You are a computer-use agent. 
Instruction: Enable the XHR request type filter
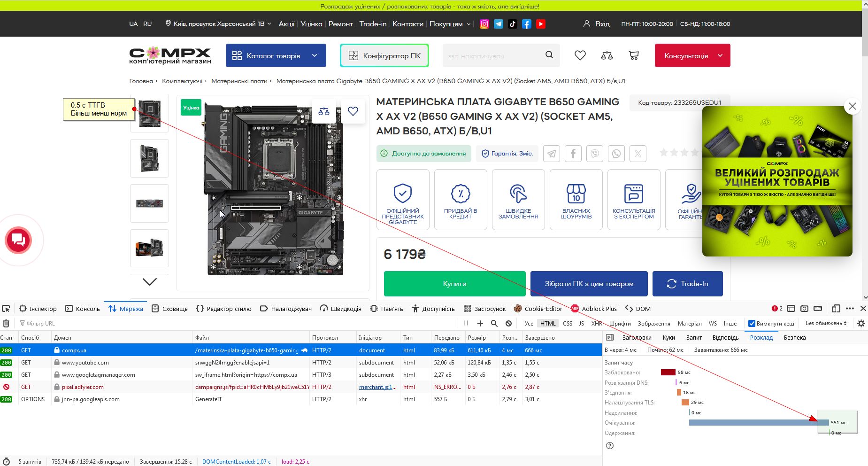(597, 323)
